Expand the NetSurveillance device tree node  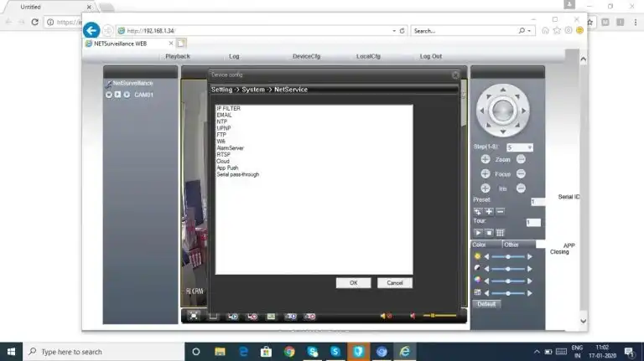pyautogui.click(x=108, y=84)
